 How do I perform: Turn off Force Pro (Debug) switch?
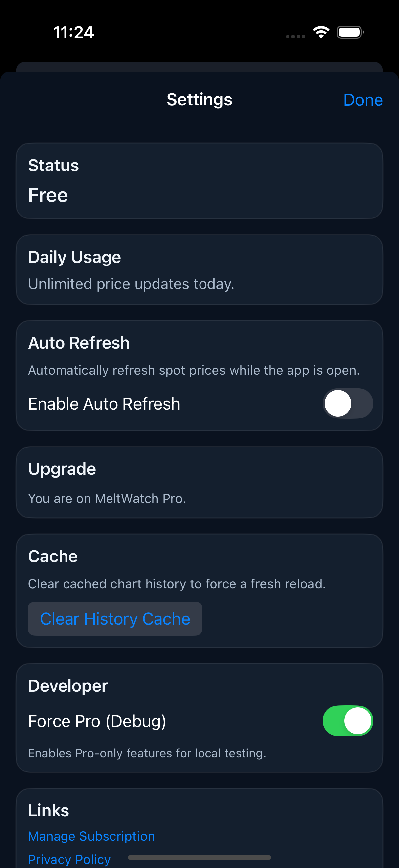[347, 720]
